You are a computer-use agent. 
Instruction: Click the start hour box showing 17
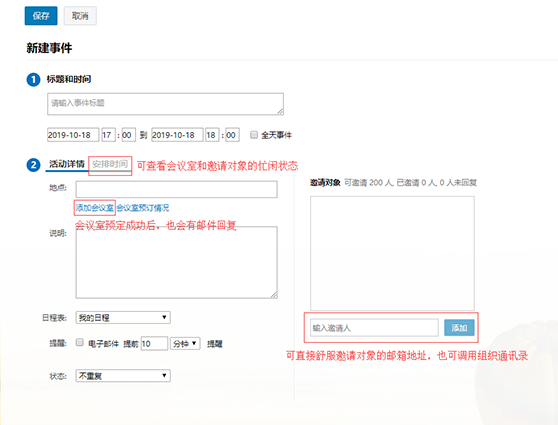pos(108,135)
